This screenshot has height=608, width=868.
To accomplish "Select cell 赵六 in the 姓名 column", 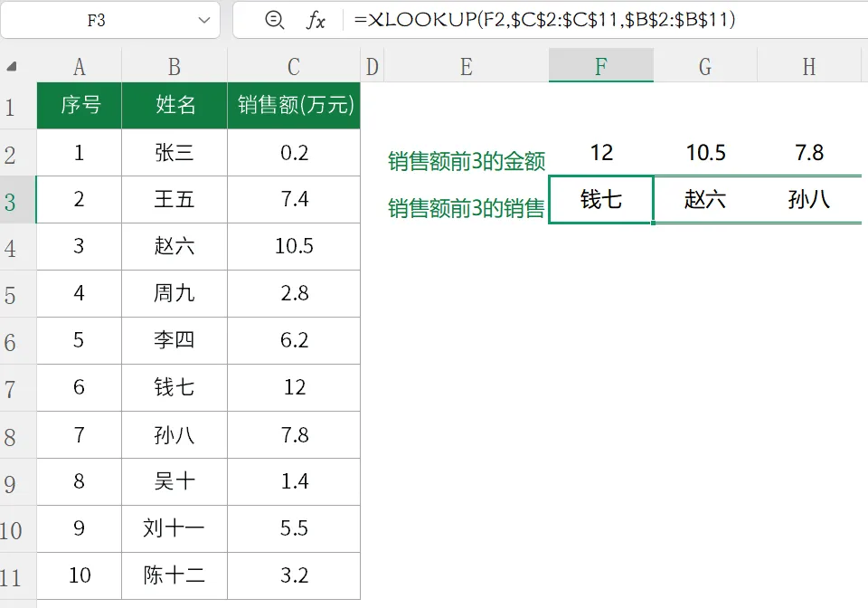I will (x=175, y=247).
